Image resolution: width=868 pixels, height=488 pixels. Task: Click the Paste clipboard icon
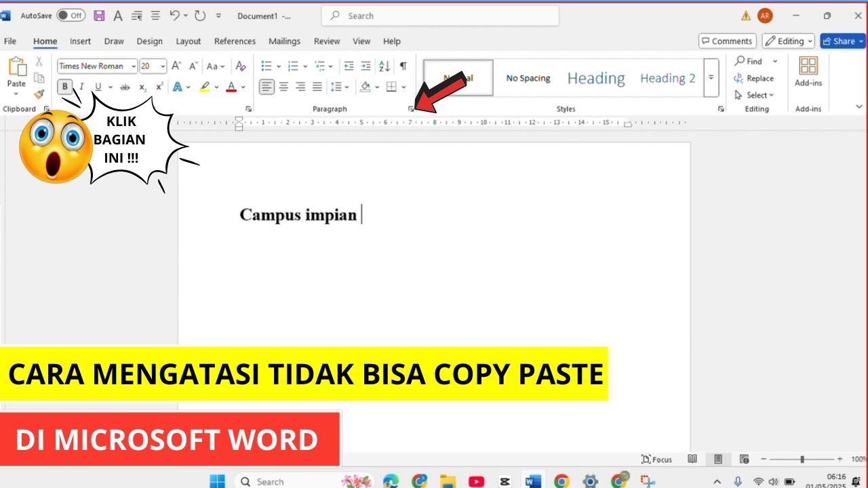[x=16, y=67]
